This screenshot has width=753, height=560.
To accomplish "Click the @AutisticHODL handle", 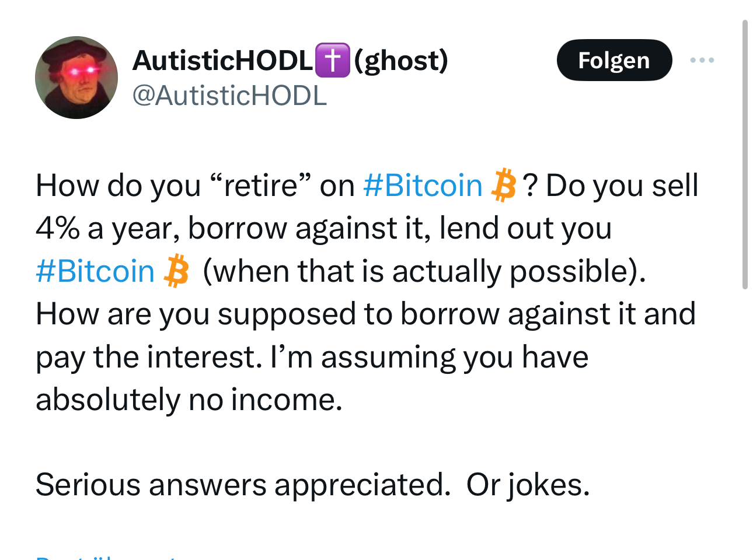I will (x=229, y=96).
